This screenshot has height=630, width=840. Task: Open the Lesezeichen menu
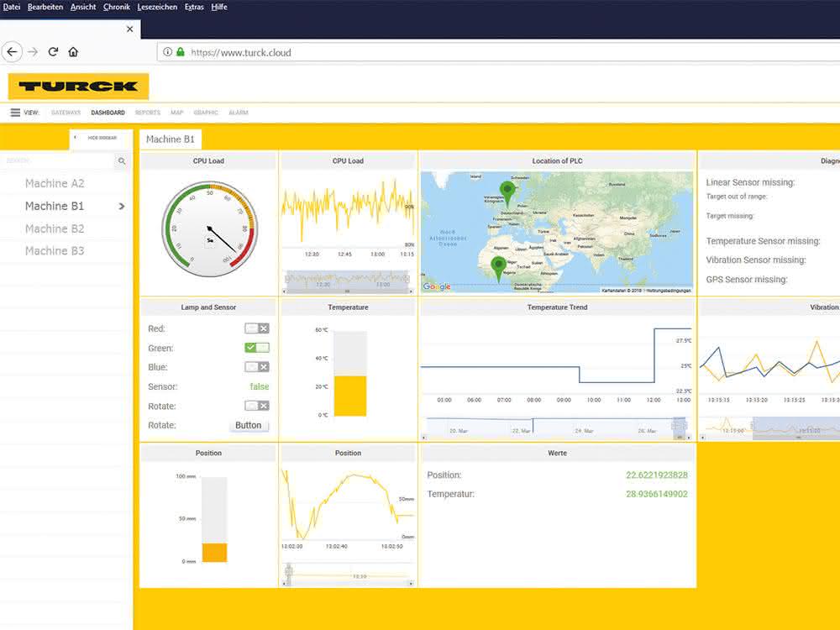[157, 7]
